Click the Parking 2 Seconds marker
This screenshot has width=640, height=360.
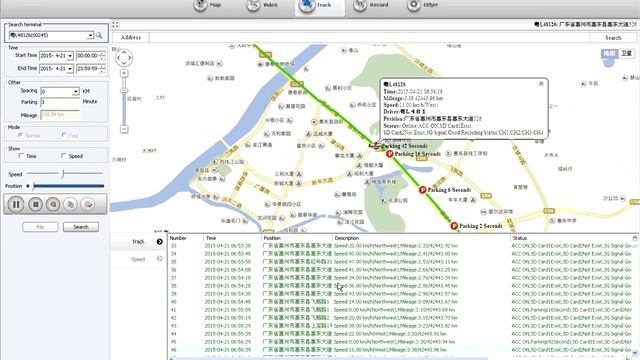click(454, 226)
